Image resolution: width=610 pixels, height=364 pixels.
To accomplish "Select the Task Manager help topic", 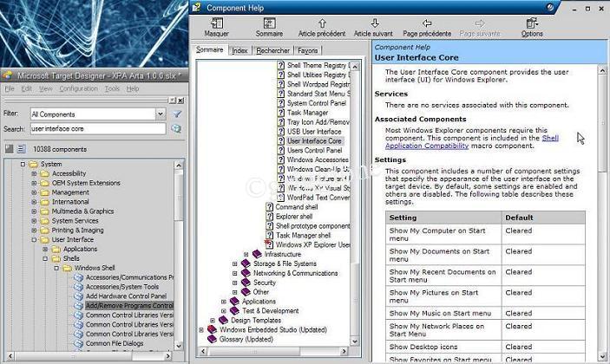I will click(x=307, y=113).
